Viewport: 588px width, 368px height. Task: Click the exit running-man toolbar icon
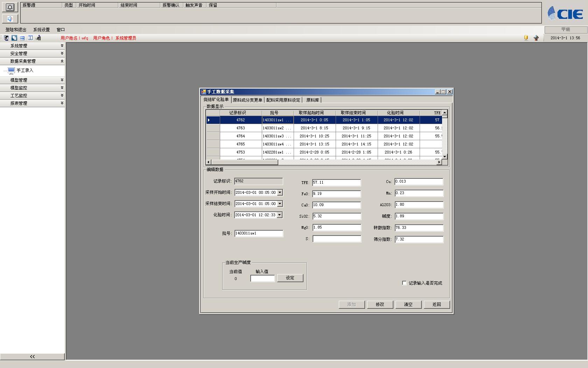click(38, 38)
